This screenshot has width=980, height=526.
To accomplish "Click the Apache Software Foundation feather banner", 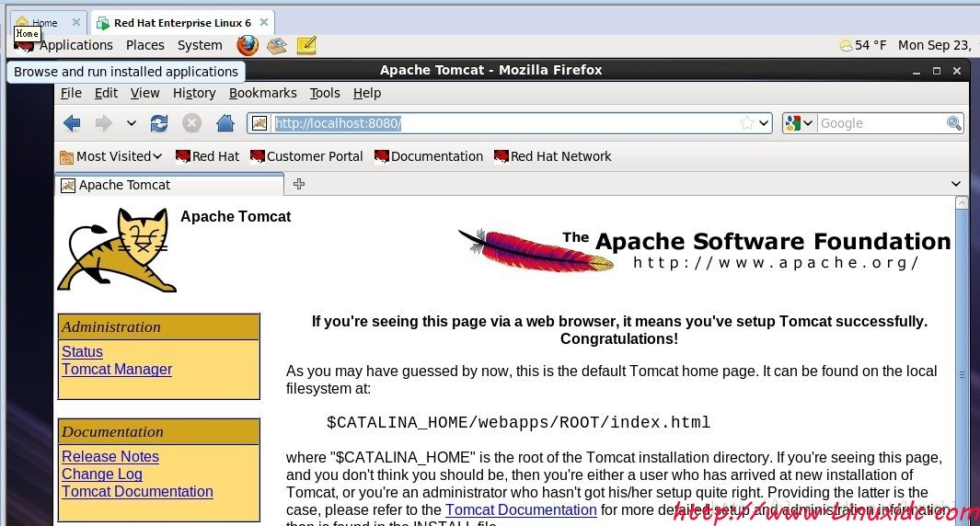I will 704,250.
